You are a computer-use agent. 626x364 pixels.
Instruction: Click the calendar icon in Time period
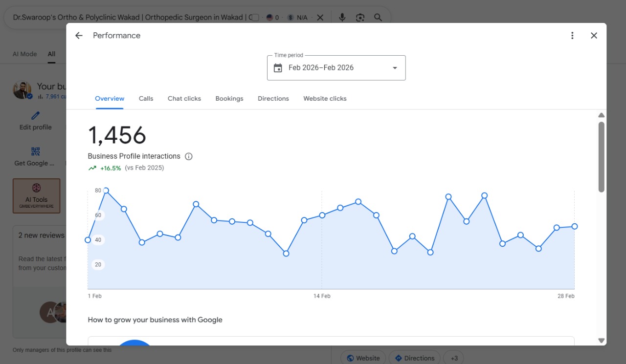click(278, 68)
